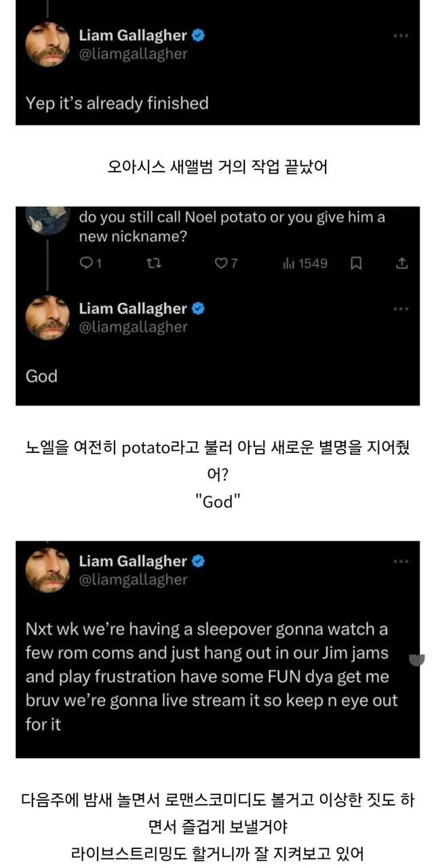The width and height of the screenshot is (434, 868).
Task: Click verified badge on "already finished" tweet
Action: pyautogui.click(x=199, y=36)
